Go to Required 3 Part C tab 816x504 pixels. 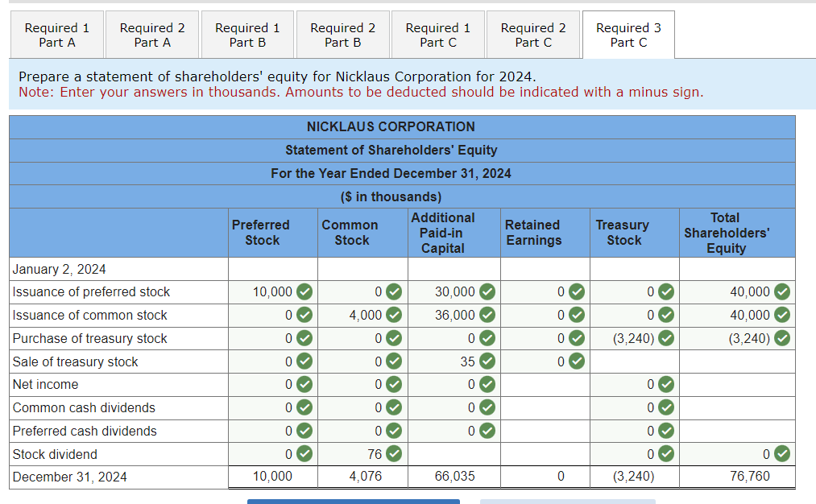tap(628, 35)
